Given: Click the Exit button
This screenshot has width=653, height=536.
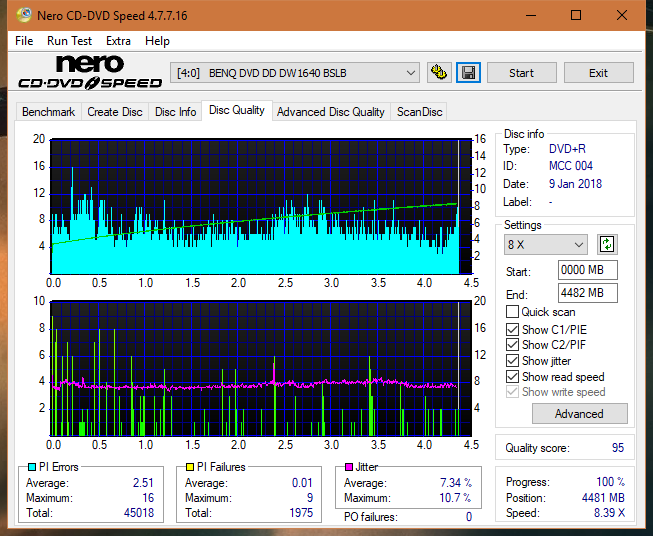Looking at the screenshot, I should coord(598,73).
